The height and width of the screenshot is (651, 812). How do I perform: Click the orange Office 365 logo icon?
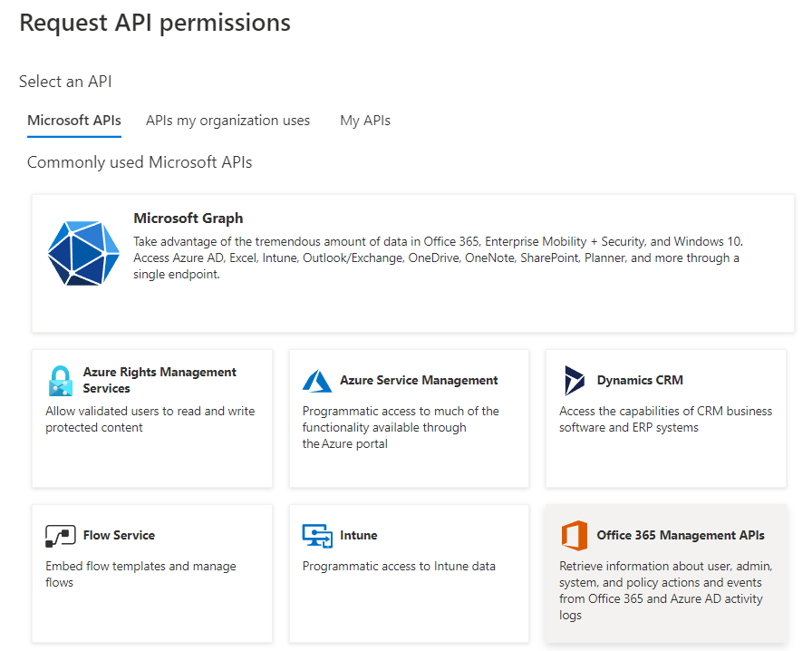pos(575,536)
